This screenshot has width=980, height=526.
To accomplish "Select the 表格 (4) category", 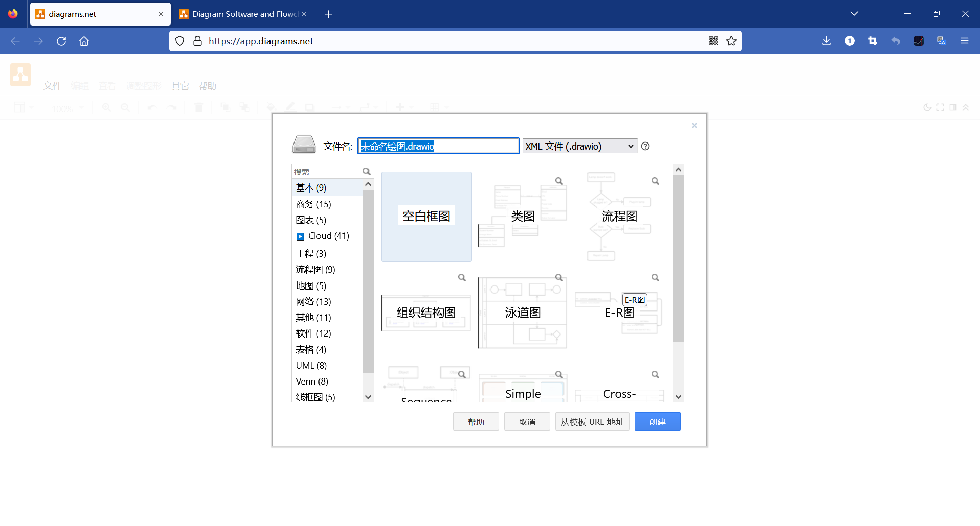I will 327,350.
